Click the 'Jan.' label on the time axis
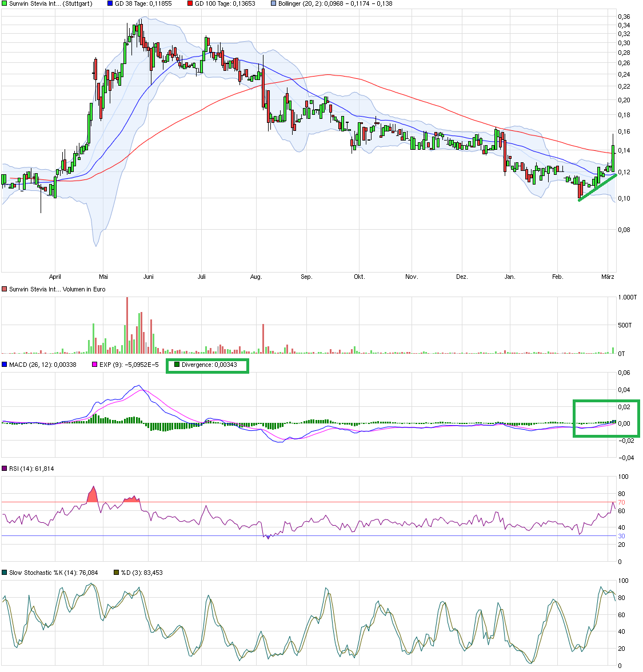 pos(510,277)
